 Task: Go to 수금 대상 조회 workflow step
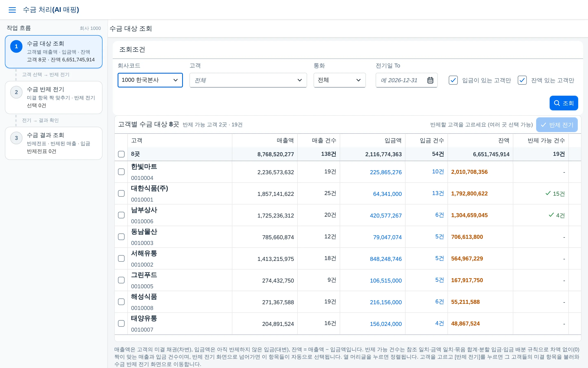click(54, 52)
